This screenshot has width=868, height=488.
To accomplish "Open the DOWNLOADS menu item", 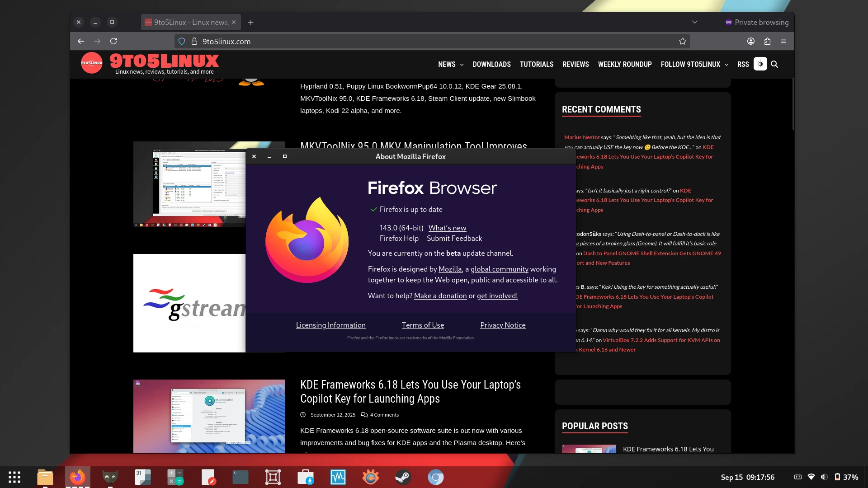I will (x=491, y=64).
